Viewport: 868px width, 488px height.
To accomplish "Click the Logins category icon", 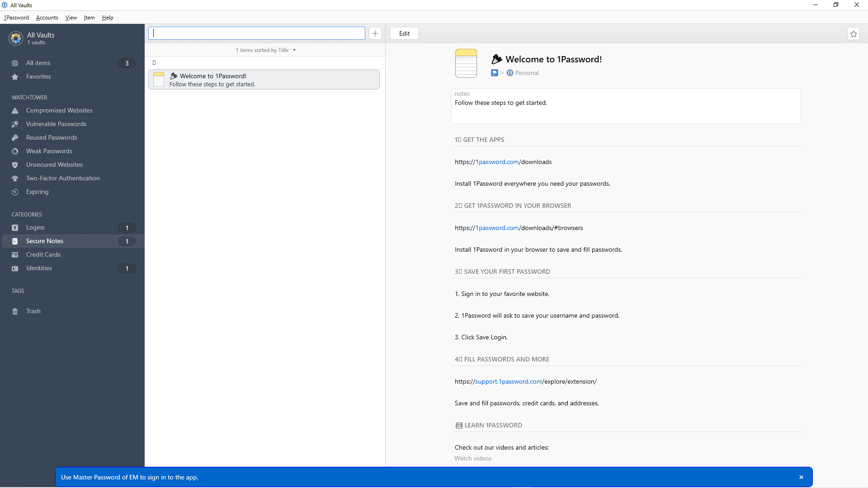I will tap(15, 228).
